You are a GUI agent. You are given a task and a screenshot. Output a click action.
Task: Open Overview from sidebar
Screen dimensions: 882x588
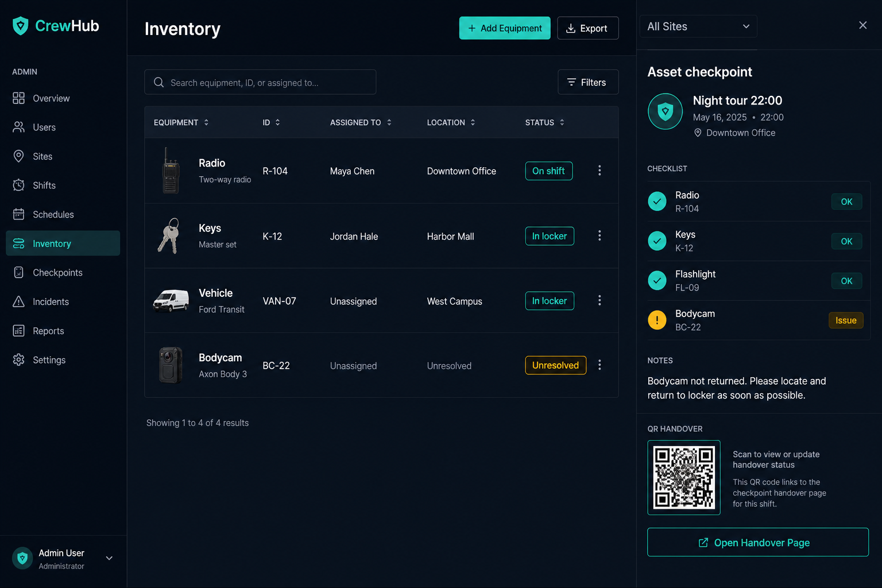[63, 98]
